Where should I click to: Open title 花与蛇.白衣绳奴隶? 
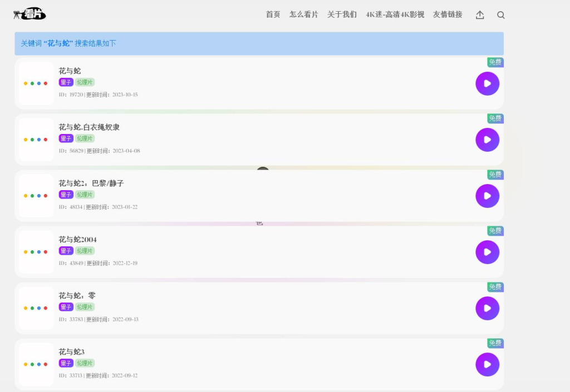[89, 127]
